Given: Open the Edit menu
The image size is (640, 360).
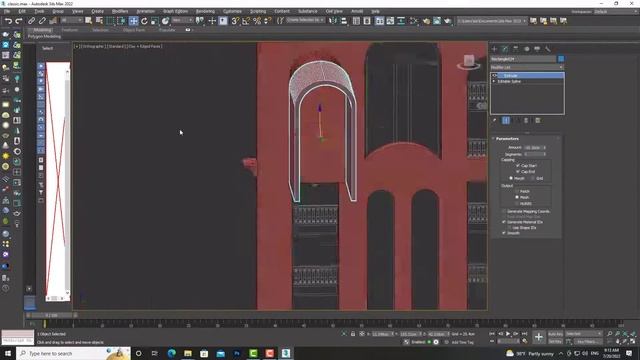Looking at the screenshot, I should 22,11.
